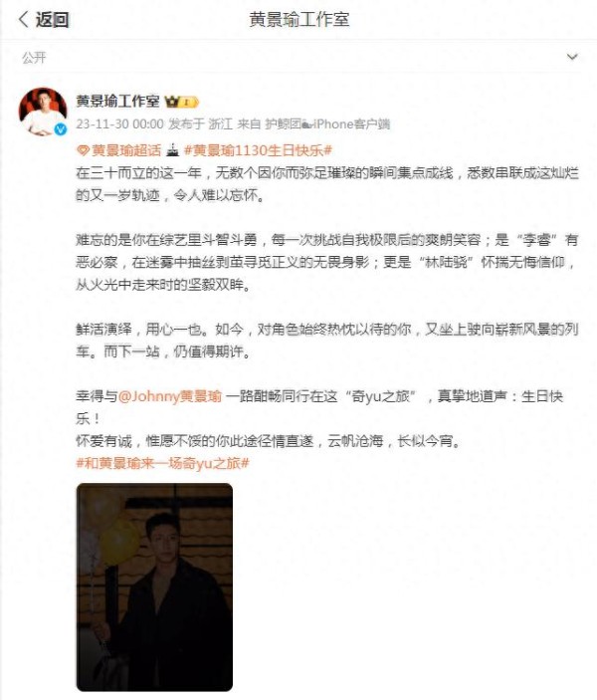Open the 黄景瑜工作室 username link

click(117, 101)
